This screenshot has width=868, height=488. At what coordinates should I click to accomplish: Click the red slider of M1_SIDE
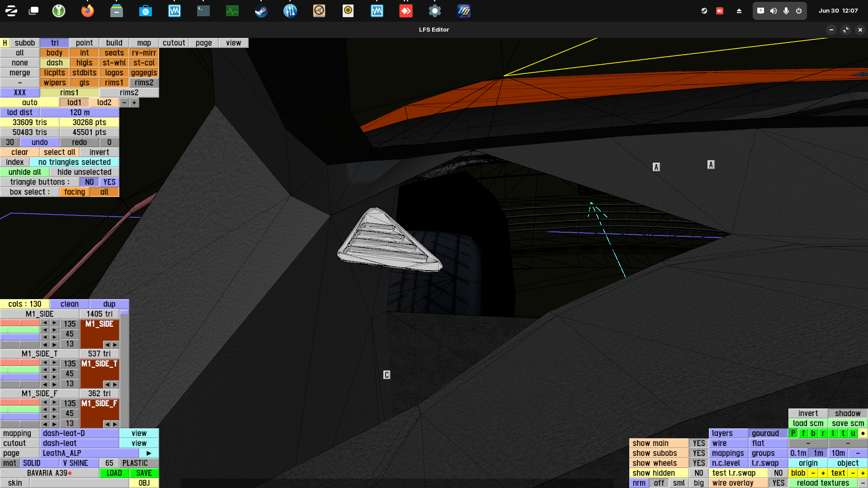coord(20,323)
